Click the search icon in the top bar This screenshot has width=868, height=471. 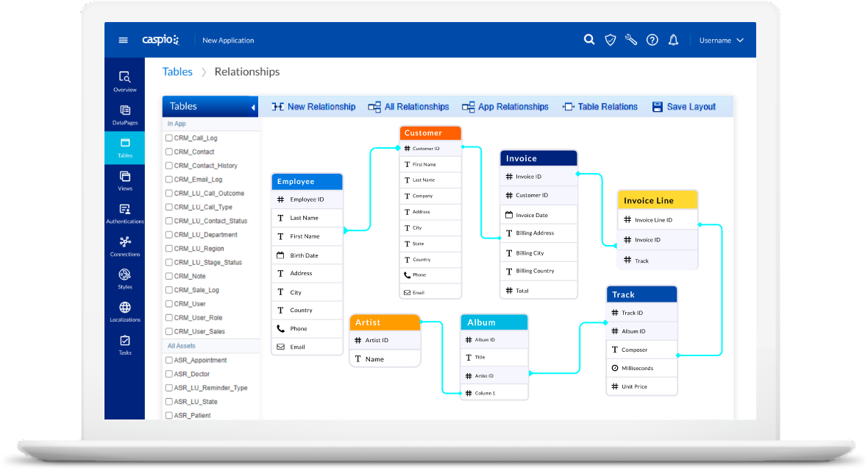(x=589, y=39)
